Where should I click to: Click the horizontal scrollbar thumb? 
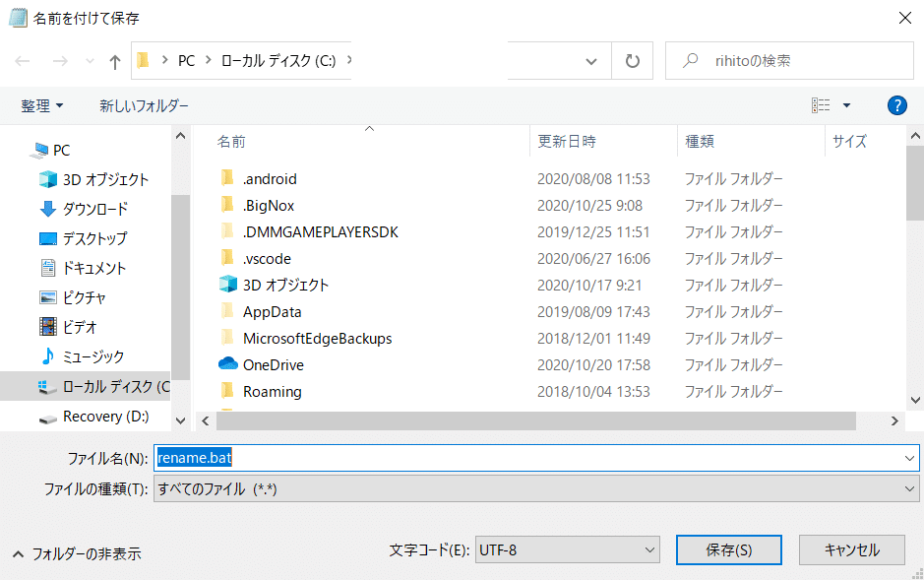point(535,420)
